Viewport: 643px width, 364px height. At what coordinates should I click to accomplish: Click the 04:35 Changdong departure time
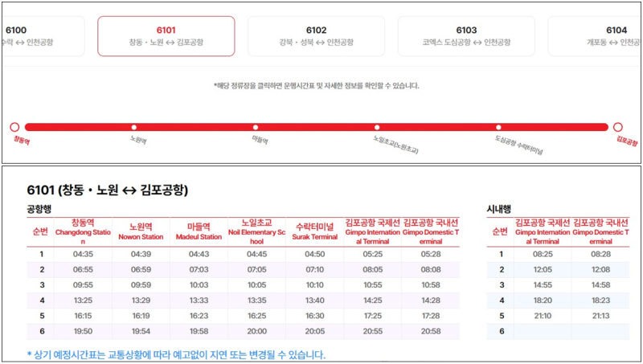click(83, 254)
